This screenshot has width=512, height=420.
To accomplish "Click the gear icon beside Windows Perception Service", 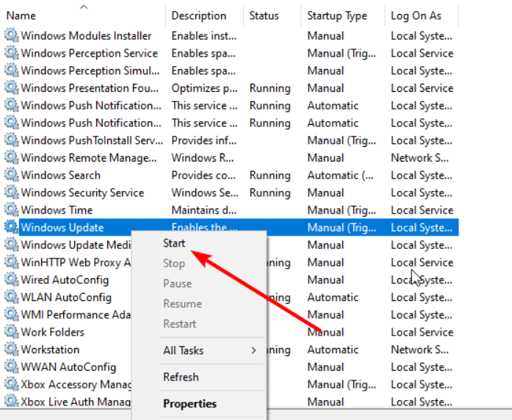I will click(11, 53).
